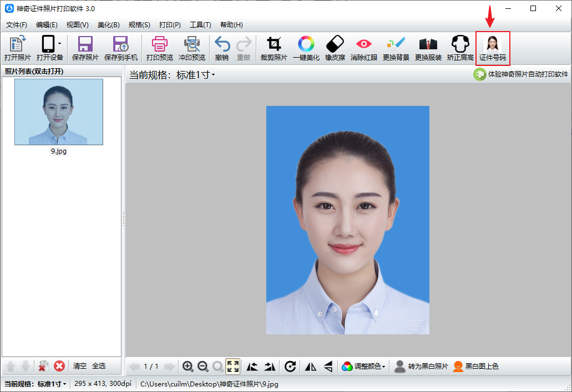Click the 证件号码 ID number icon
This screenshot has width=572, height=392.
(x=492, y=48)
